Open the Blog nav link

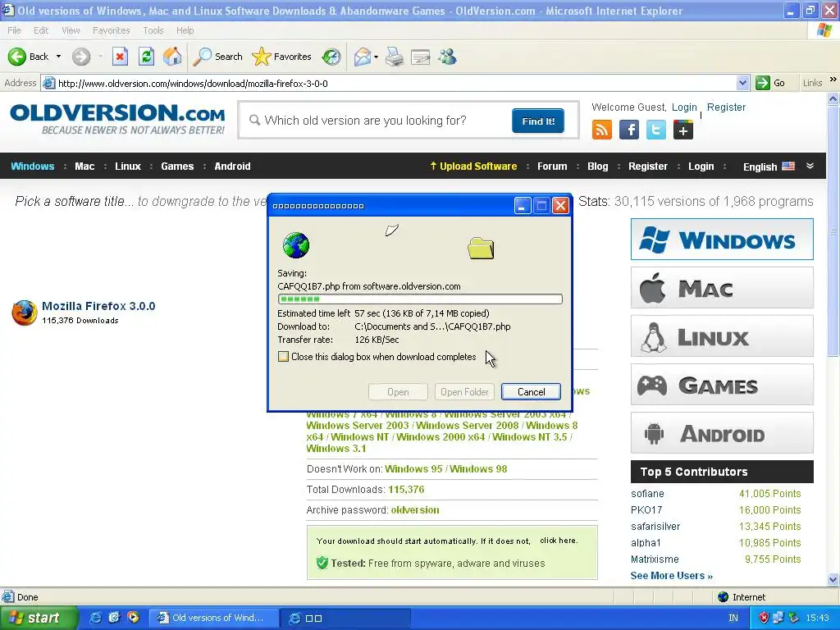598,166
